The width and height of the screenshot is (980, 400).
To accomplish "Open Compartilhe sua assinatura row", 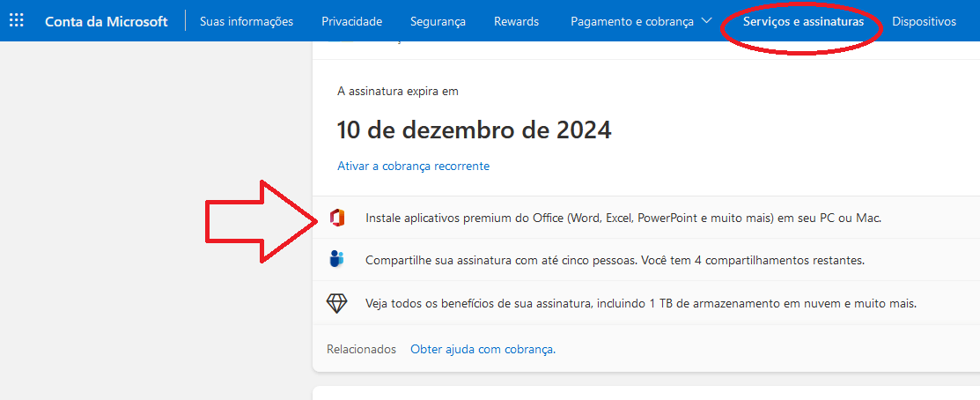I will 646,260.
